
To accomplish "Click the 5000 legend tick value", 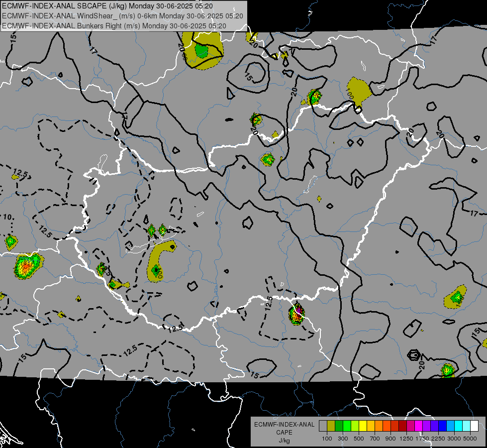I will [x=470, y=439].
